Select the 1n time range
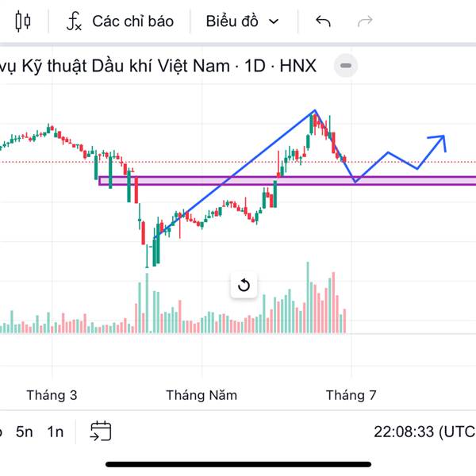 tap(56, 432)
